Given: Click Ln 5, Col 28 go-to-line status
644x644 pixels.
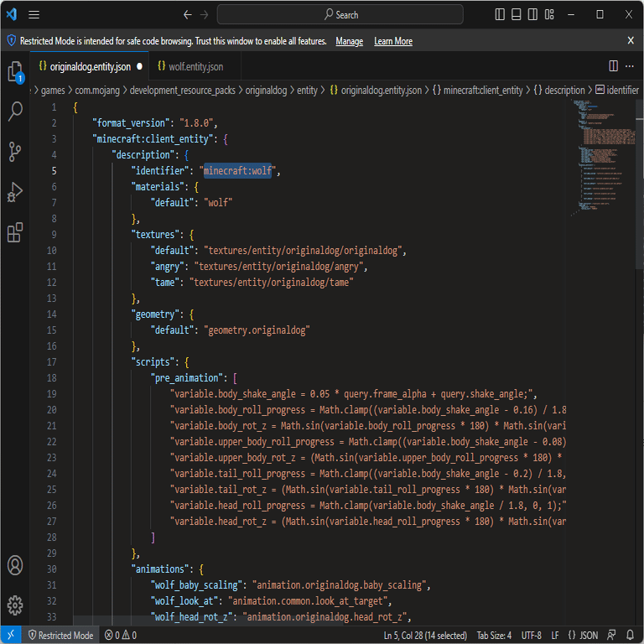Looking at the screenshot, I should [425, 635].
